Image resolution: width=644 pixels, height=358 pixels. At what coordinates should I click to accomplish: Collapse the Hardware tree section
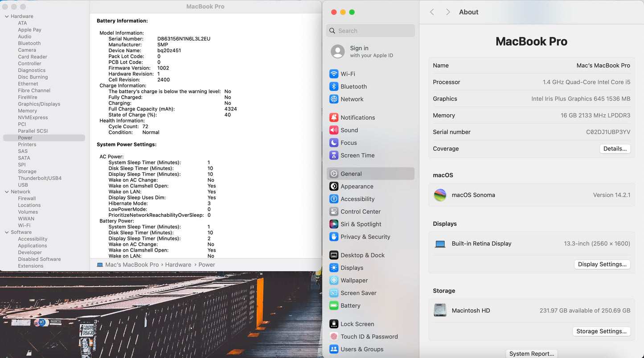pos(7,16)
